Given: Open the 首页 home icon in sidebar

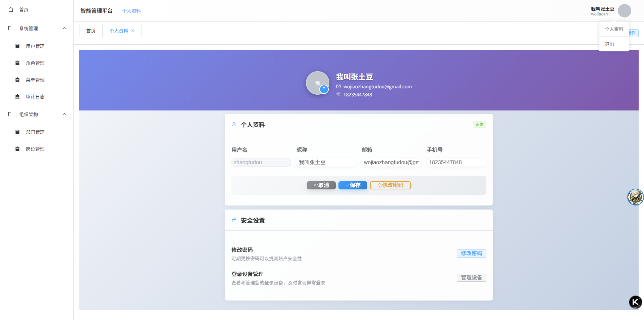Looking at the screenshot, I should point(11,9).
